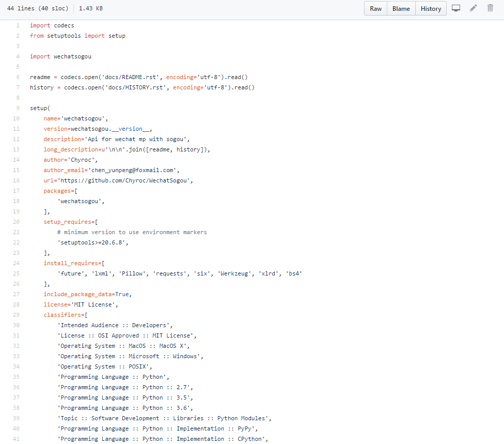
Task: Click line number 20 for setup_requires
Action: pyautogui.click(x=17, y=222)
